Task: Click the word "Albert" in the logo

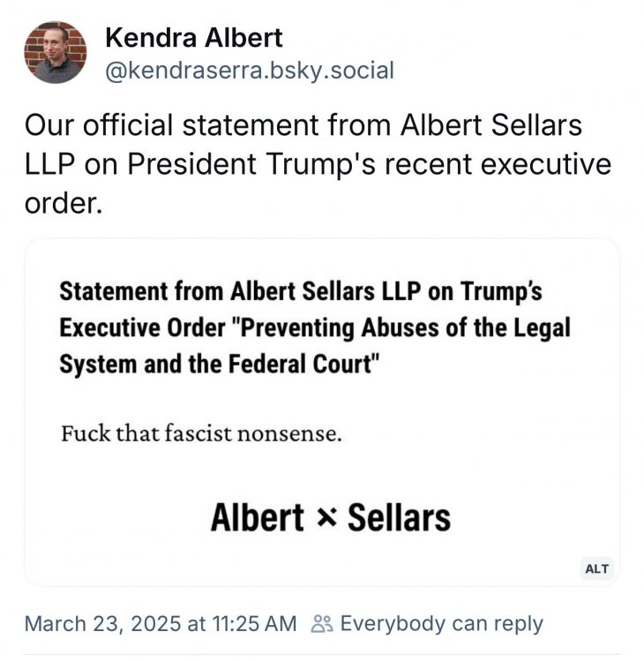Action: (x=257, y=518)
